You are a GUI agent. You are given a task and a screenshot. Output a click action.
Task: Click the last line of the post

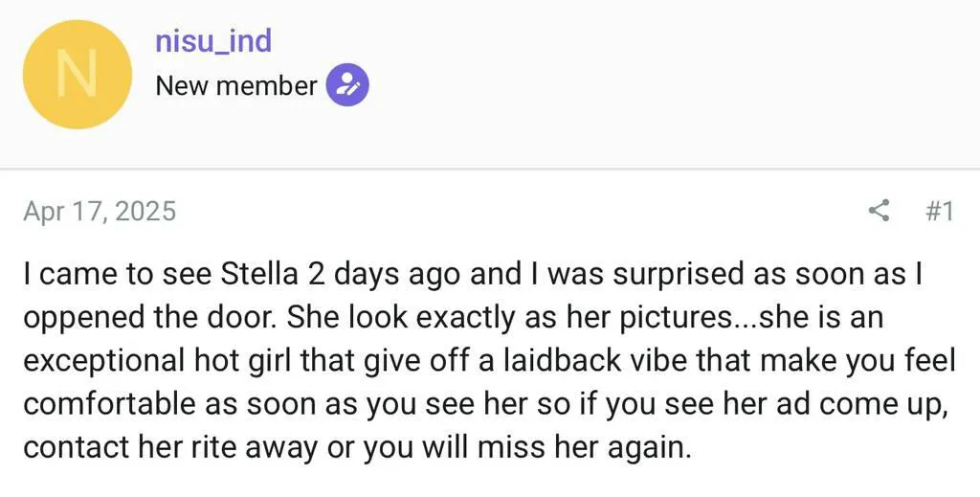[x=356, y=446]
